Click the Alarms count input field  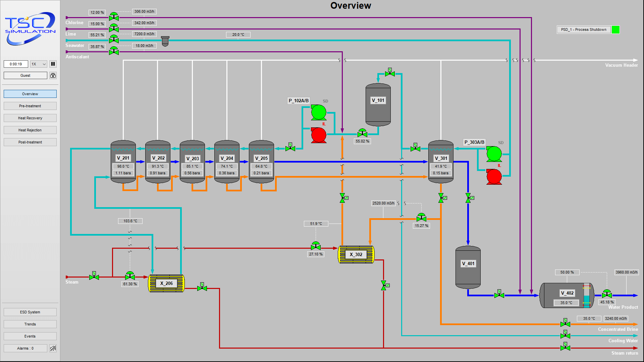tap(25, 348)
